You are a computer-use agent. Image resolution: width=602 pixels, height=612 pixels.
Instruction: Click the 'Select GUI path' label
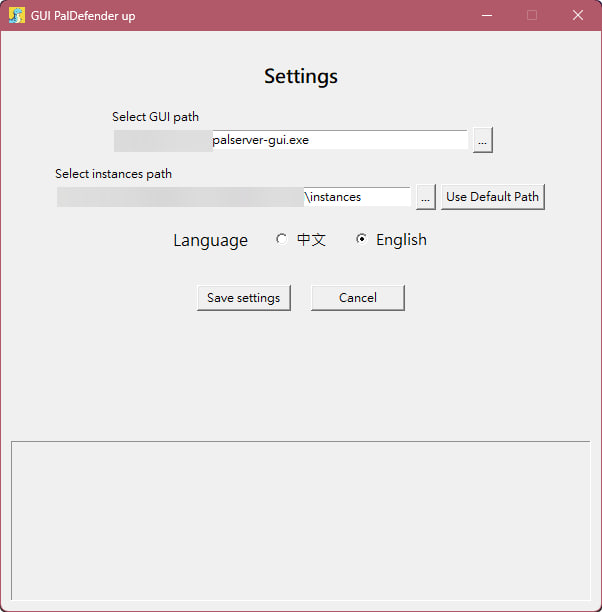pyautogui.click(x=155, y=117)
